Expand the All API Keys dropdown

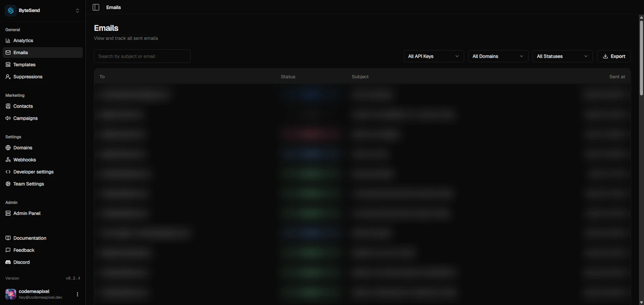point(433,56)
